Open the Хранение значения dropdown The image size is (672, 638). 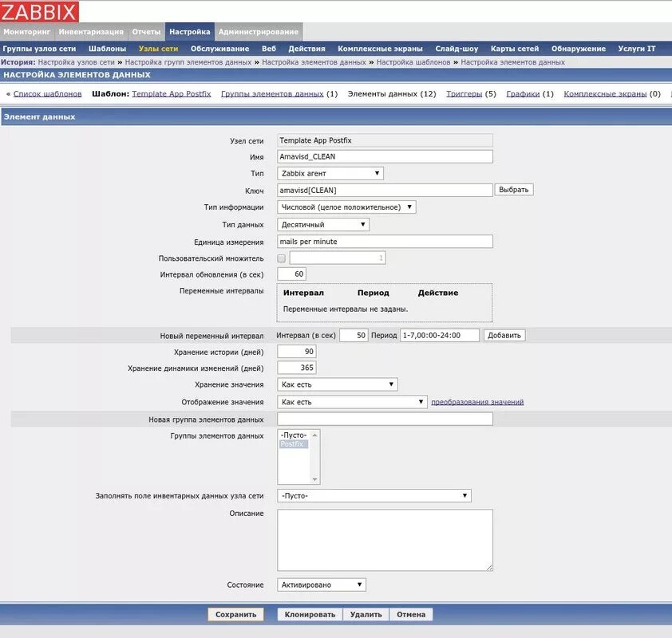coord(338,384)
